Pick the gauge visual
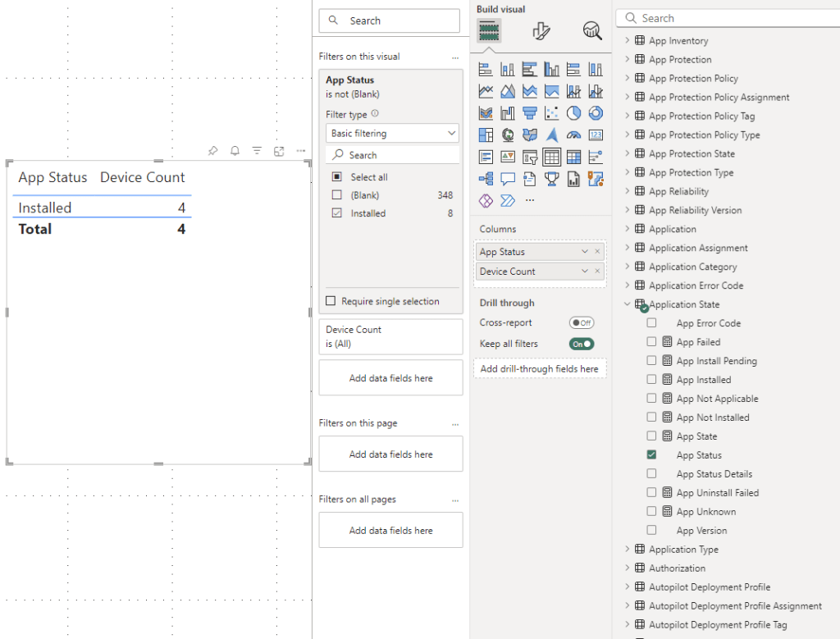Image resolution: width=840 pixels, height=639 pixels. (573, 135)
